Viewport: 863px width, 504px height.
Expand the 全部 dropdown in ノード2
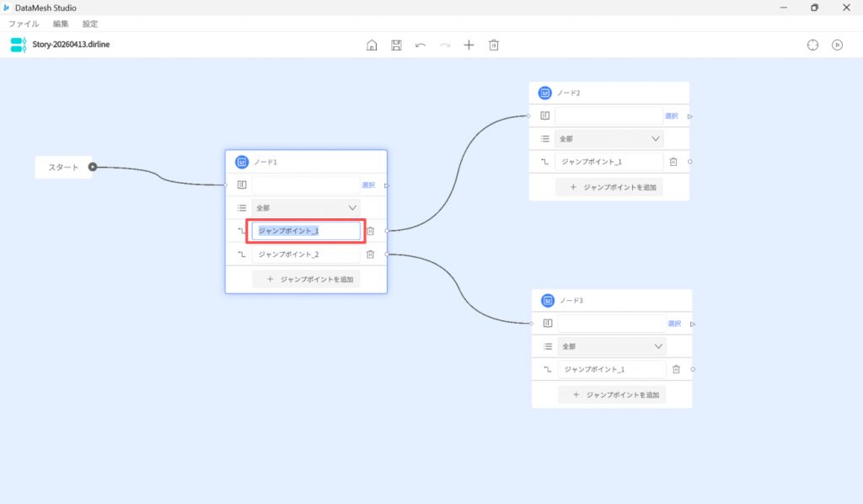(x=609, y=139)
